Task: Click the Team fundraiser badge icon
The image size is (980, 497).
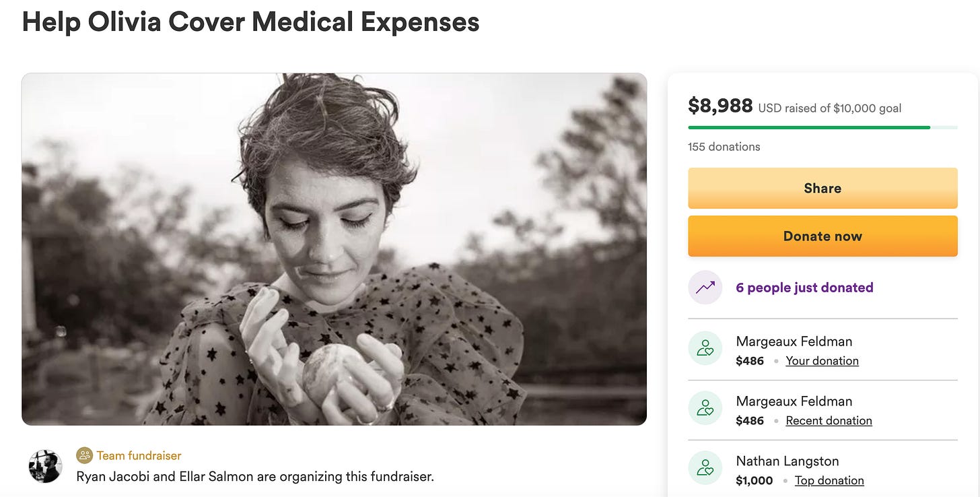Action: [84, 456]
